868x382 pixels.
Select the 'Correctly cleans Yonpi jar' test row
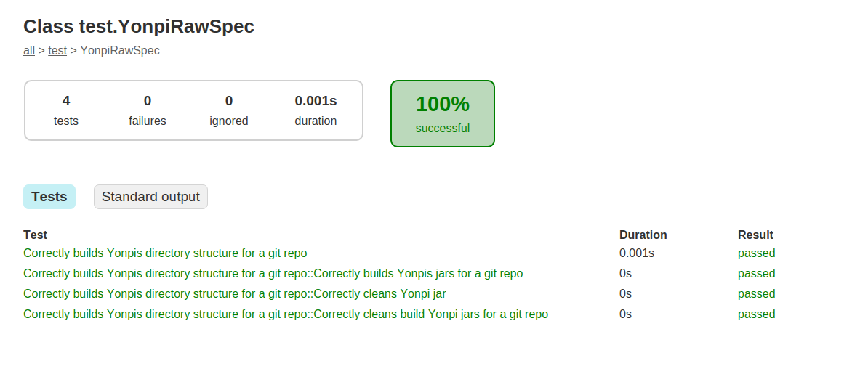pos(399,293)
